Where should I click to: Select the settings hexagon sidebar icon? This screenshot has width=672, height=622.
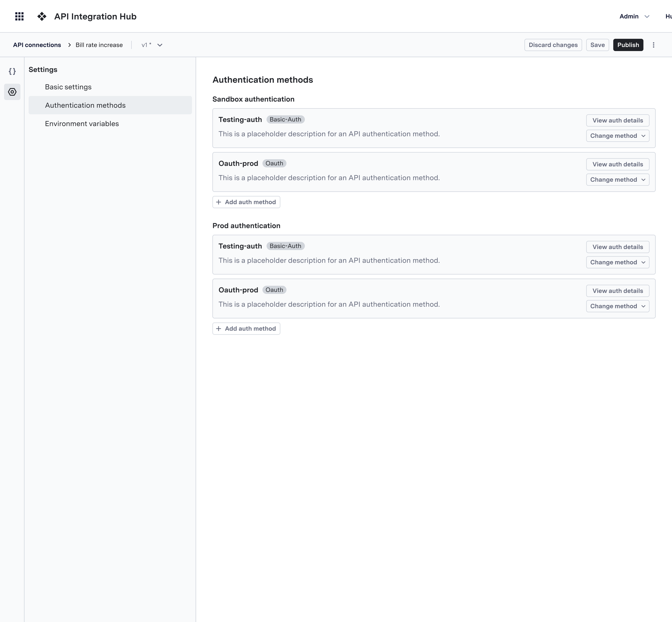[12, 92]
